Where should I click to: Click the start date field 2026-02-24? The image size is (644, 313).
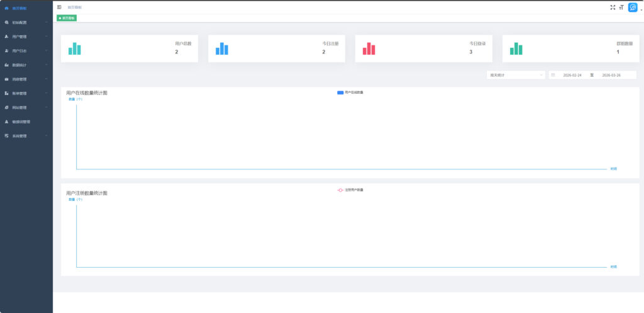572,75
